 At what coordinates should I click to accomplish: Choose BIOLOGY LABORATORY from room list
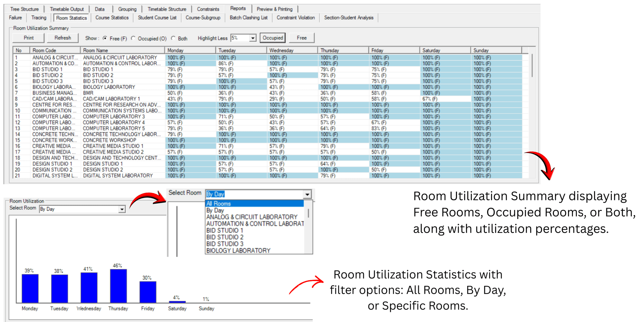pos(254,251)
